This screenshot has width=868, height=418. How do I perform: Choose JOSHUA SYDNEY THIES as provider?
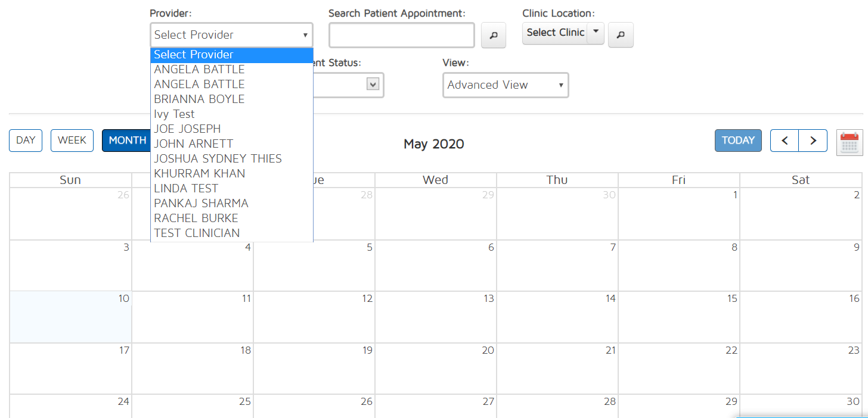click(x=218, y=158)
